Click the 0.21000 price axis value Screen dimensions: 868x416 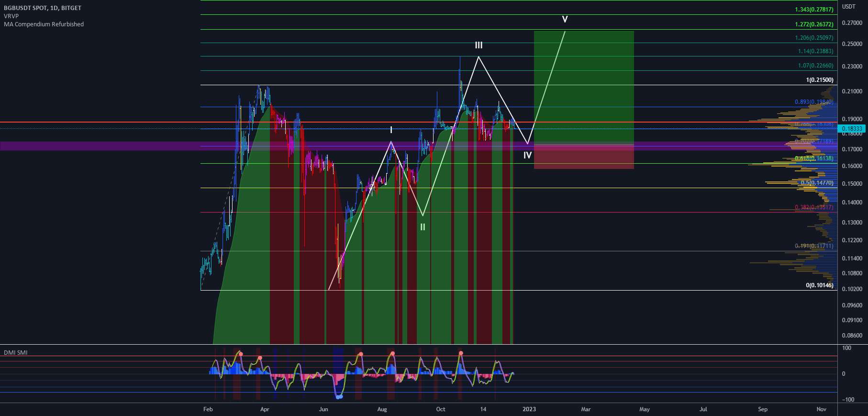[852, 91]
